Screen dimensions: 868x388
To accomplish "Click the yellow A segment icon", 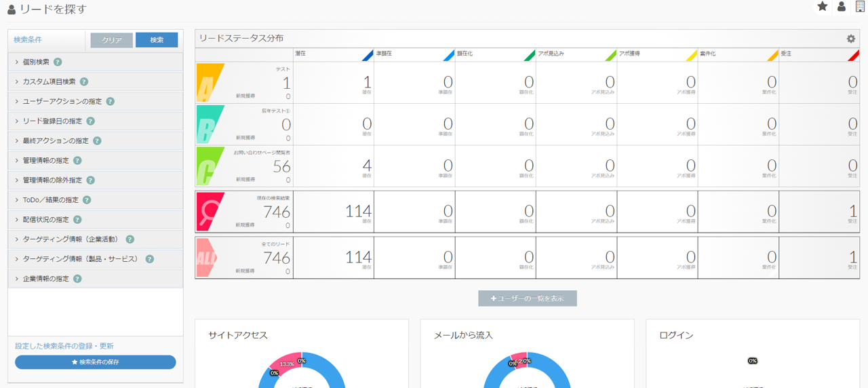I will 209,83.
